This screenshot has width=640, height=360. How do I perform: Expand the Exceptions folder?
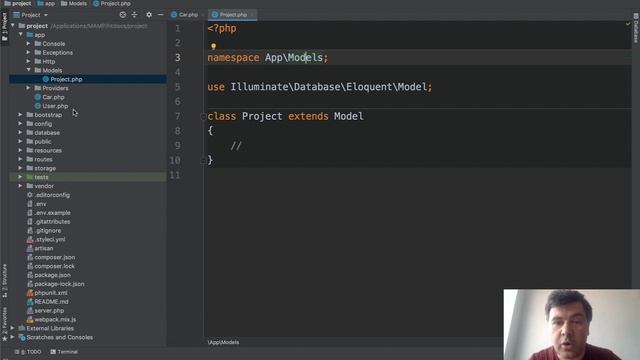pos(28,53)
